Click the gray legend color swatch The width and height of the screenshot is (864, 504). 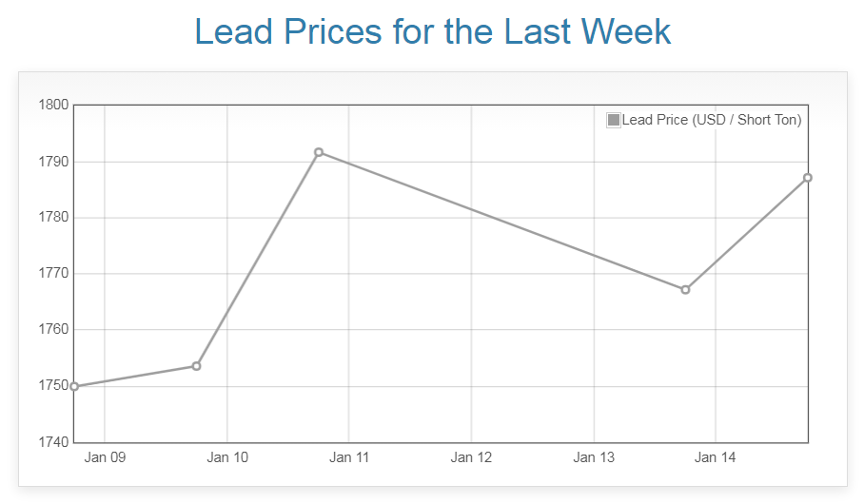tap(614, 120)
